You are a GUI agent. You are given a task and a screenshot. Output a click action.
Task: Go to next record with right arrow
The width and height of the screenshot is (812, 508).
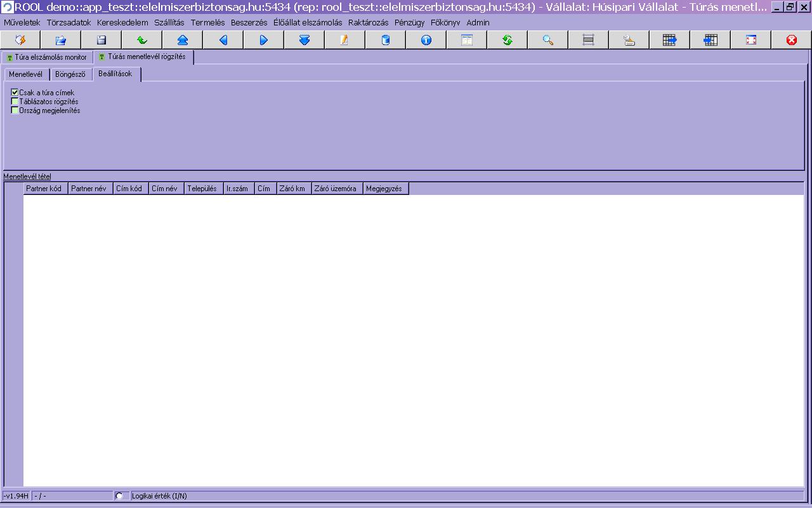(x=264, y=40)
